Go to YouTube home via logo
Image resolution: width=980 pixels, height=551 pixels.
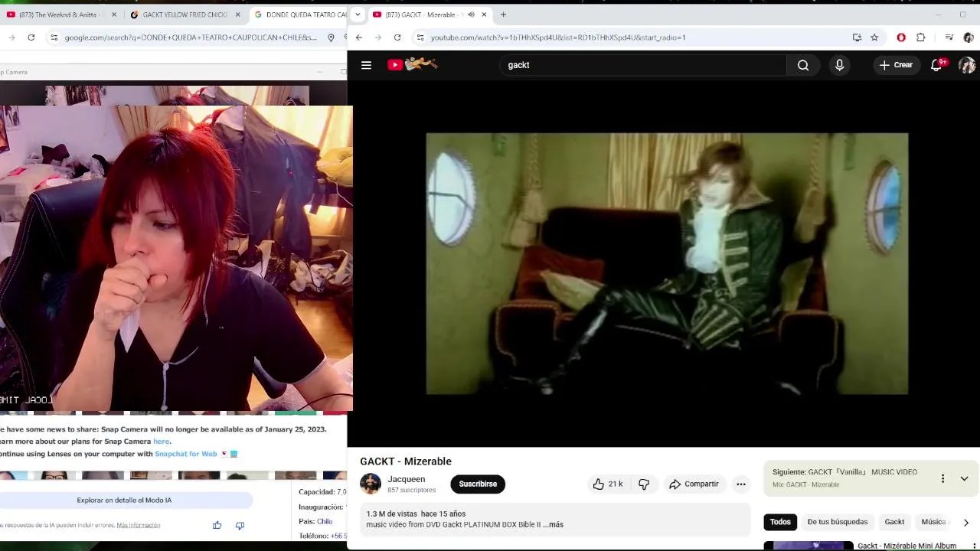click(x=412, y=64)
